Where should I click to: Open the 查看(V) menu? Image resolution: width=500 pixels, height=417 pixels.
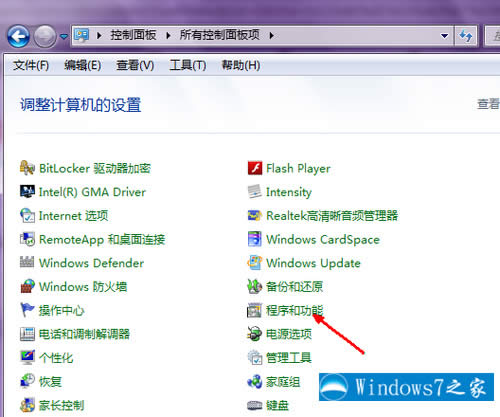(135, 65)
